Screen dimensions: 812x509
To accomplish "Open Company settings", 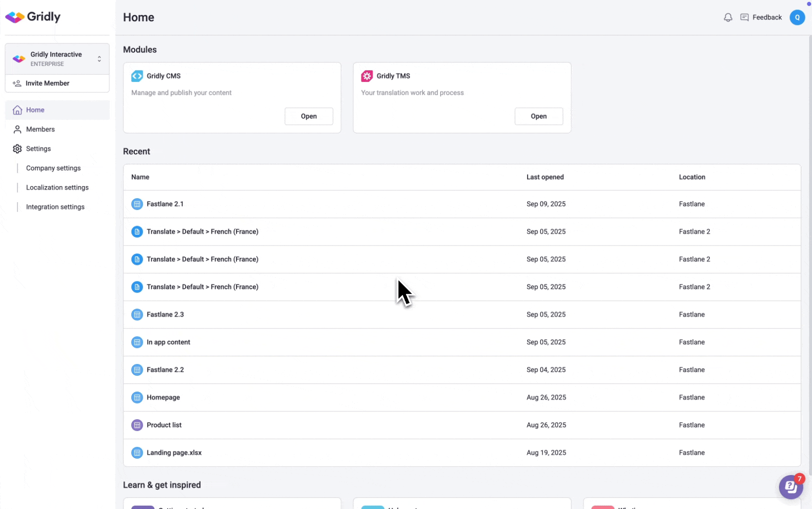I will pyautogui.click(x=53, y=168).
